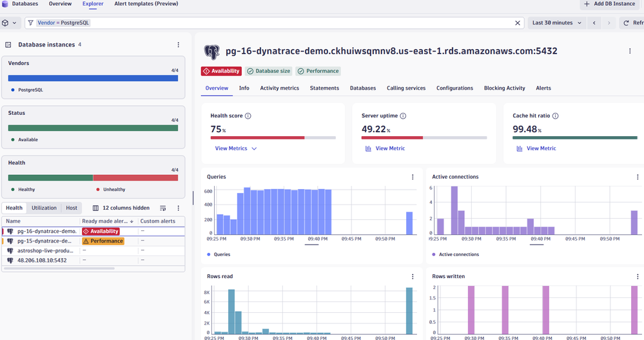Open the Configurations tab
The image size is (644, 340).
pyautogui.click(x=454, y=88)
